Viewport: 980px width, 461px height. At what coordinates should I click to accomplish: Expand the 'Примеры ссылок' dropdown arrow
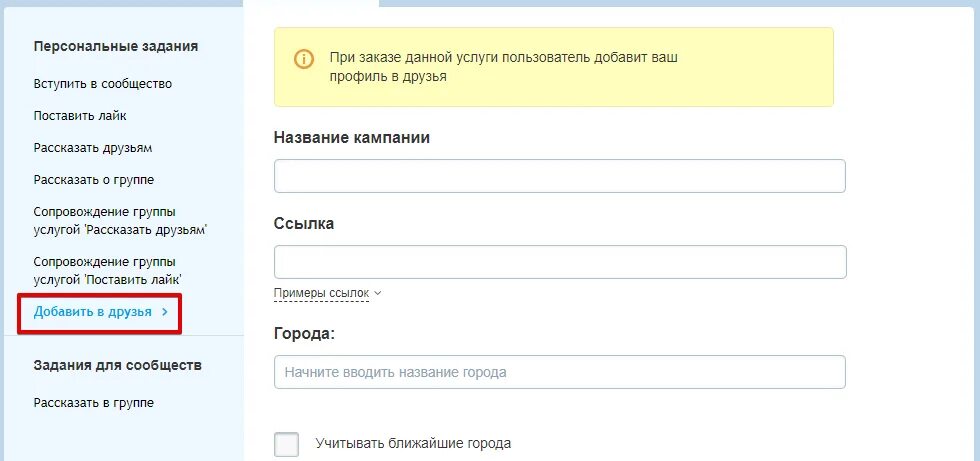[x=377, y=294]
